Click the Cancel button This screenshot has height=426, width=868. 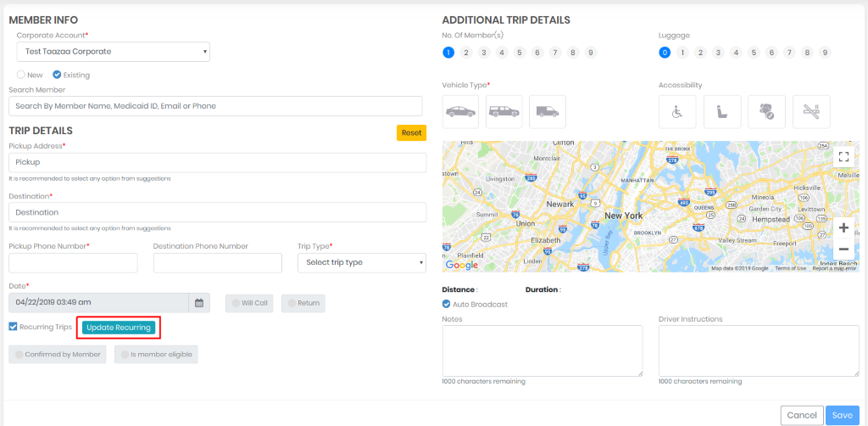(x=802, y=416)
